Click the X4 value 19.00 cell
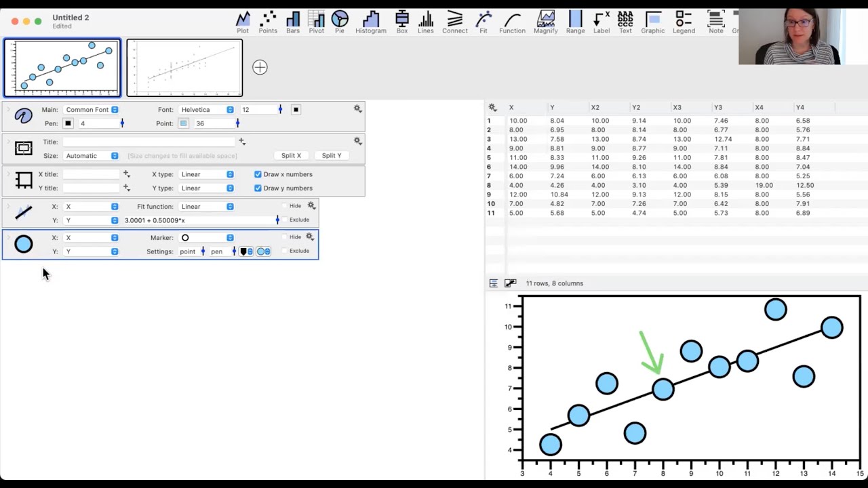The image size is (868, 488). point(764,185)
